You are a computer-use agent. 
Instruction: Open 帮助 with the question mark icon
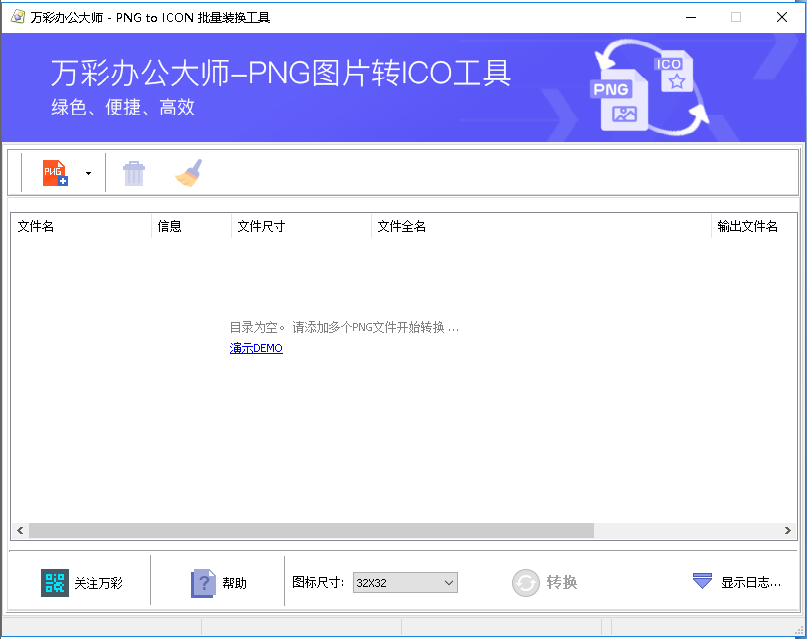[203, 583]
